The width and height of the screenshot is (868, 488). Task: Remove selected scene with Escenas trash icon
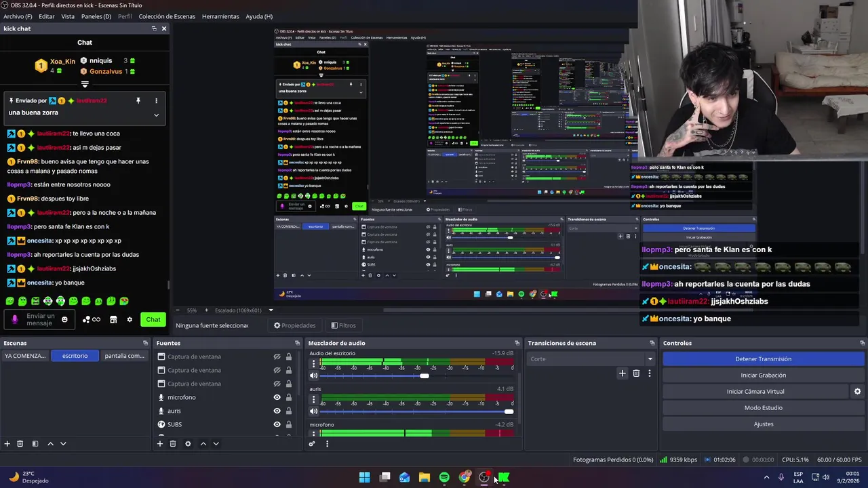[x=20, y=444]
